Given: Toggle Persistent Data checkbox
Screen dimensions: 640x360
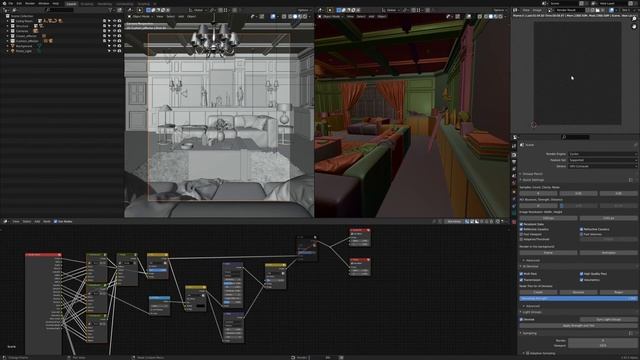Looking at the screenshot, I should (x=521, y=224).
